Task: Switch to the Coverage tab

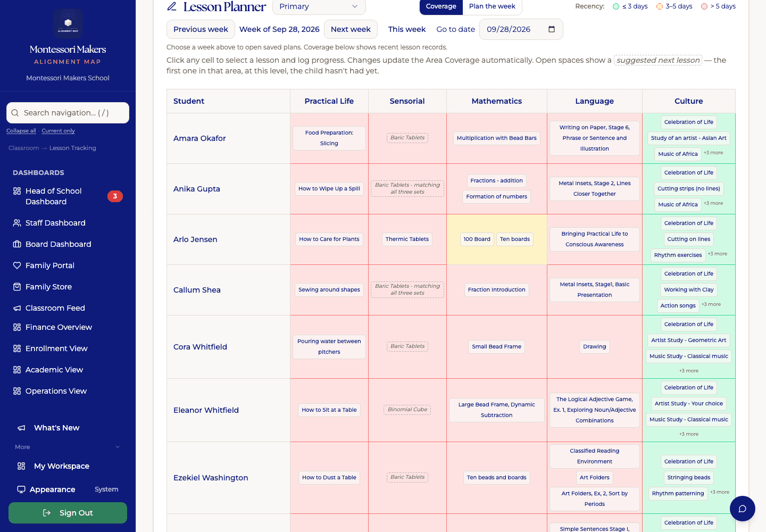Action: [x=441, y=6]
